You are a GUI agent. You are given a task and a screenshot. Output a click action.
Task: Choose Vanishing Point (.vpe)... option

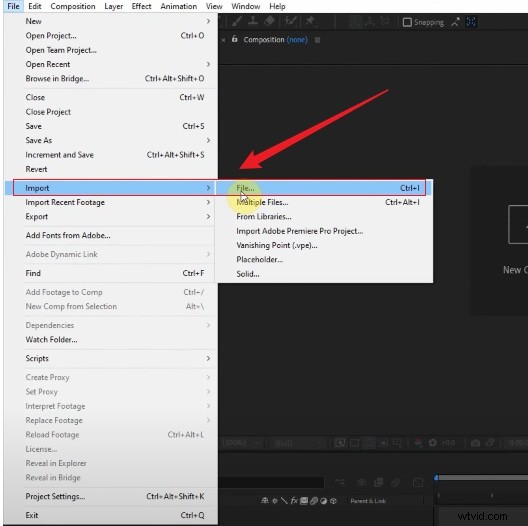(324, 245)
